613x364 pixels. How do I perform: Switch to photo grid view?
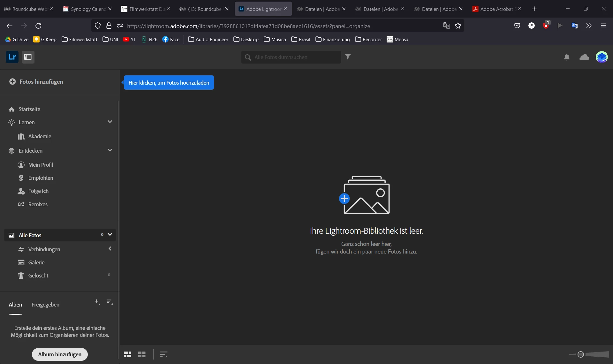click(x=127, y=354)
